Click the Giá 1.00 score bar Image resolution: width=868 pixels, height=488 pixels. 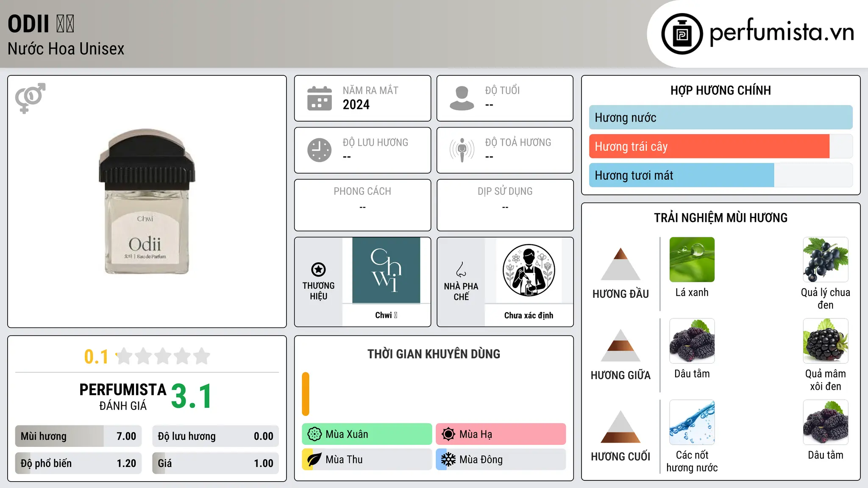(215, 463)
